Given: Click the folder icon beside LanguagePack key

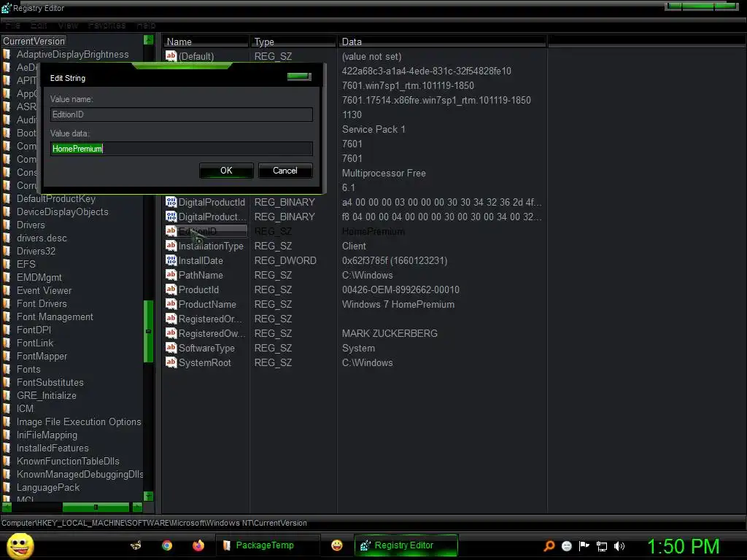Looking at the screenshot, I should [7, 487].
